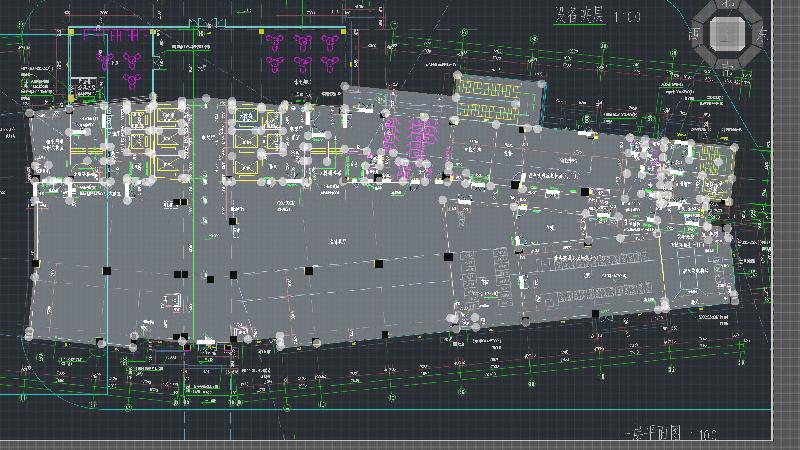
Task: Pick leftmost yellow grip on the top cyan line
Action: 71,31
